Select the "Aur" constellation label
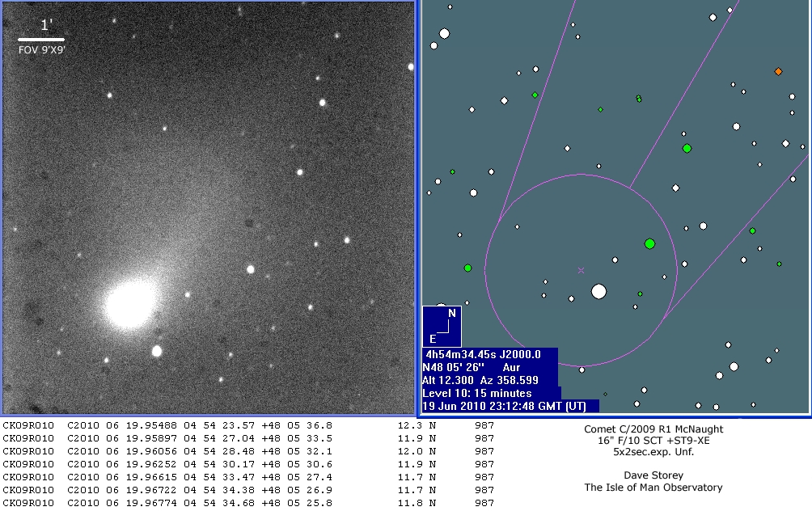The width and height of the screenshot is (812, 511). 511,367
